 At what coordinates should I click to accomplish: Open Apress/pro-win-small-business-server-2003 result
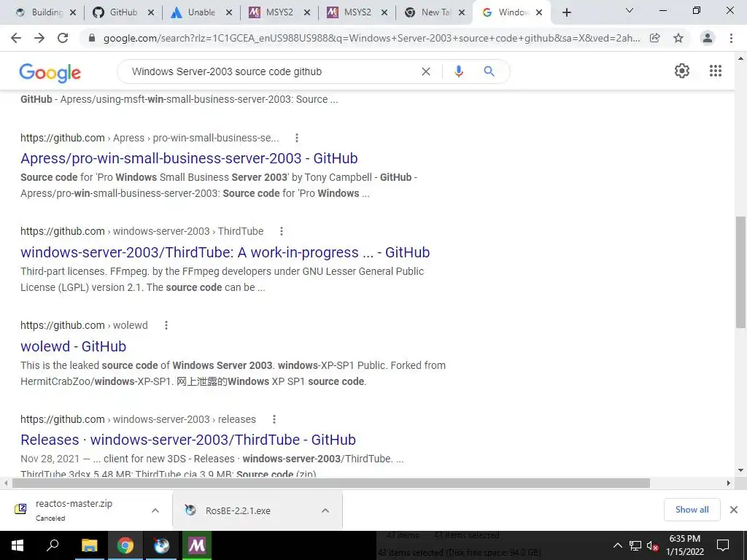[x=189, y=158]
